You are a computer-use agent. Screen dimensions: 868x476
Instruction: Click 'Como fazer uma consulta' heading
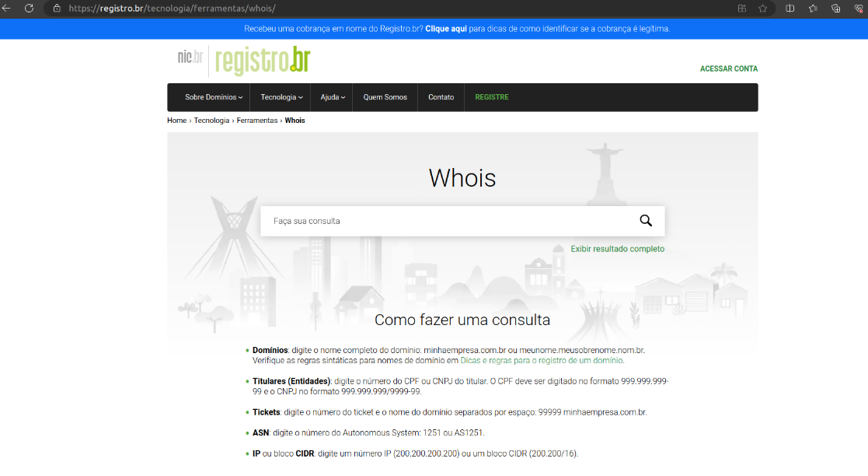pos(462,320)
